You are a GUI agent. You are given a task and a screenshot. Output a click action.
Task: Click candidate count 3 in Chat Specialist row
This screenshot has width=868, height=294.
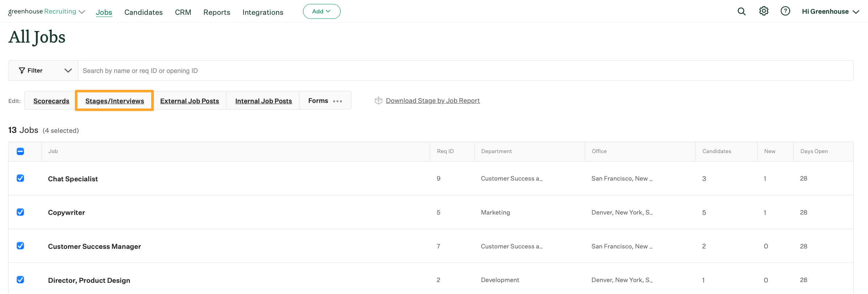[704, 179]
